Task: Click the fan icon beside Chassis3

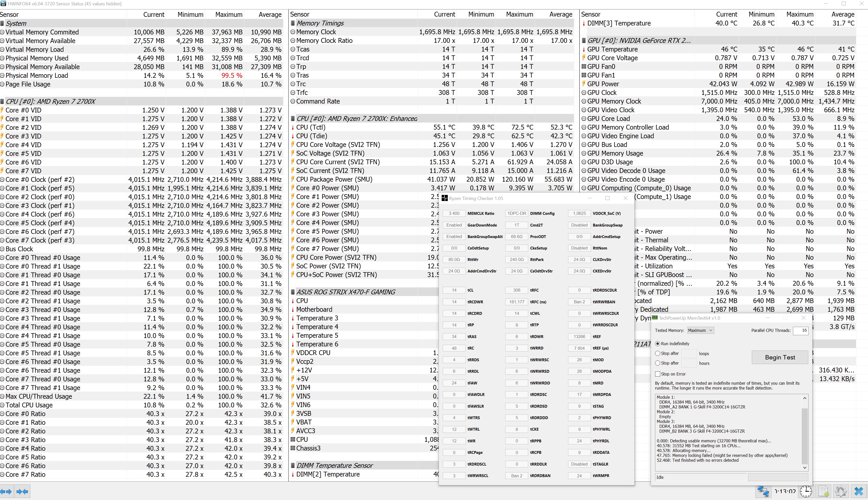Action: [293, 448]
